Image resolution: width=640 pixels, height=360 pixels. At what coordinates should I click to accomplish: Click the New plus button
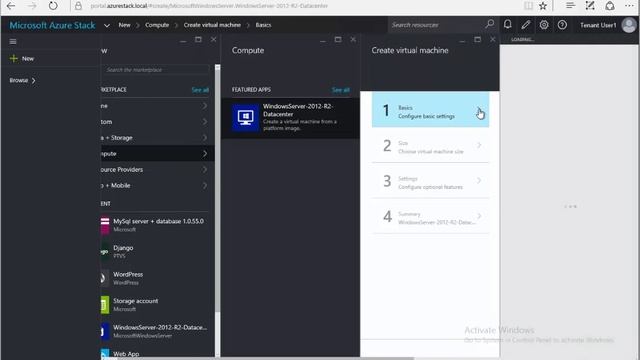coord(22,59)
